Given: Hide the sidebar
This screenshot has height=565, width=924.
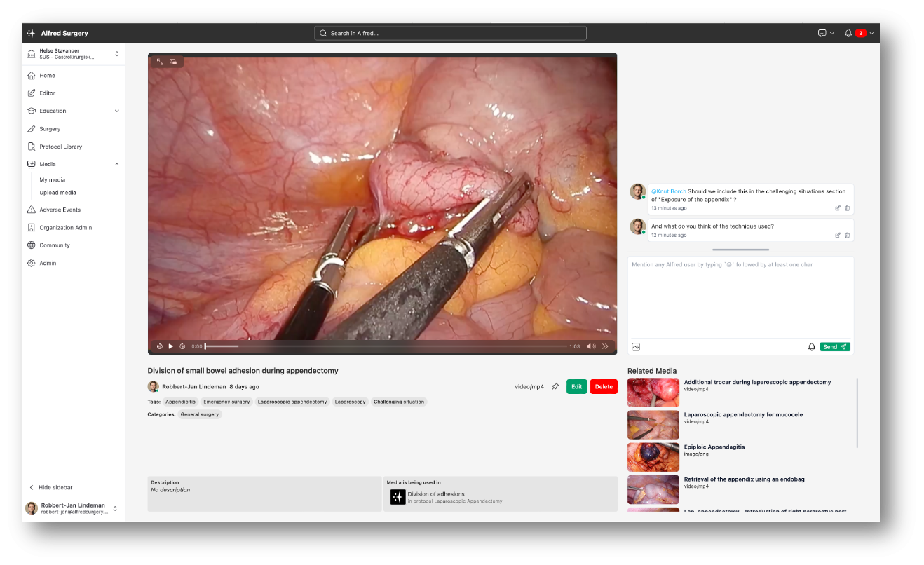Looking at the screenshot, I should tap(50, 487).
